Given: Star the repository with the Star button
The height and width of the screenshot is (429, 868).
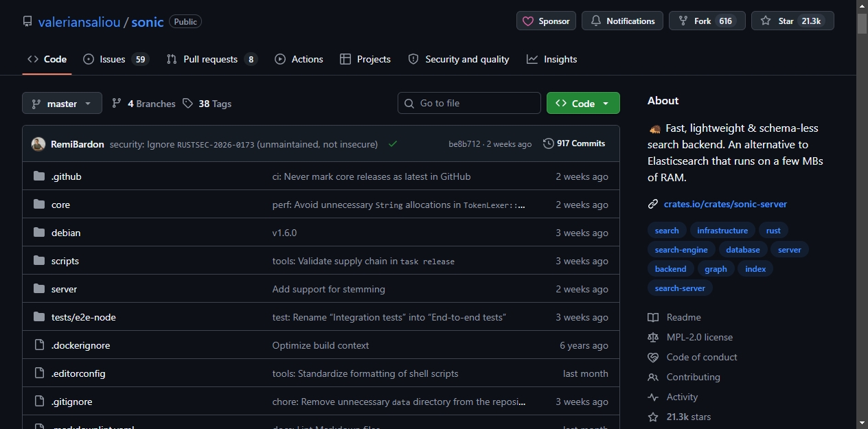Looking at the screenshot, I should [792, 21].
